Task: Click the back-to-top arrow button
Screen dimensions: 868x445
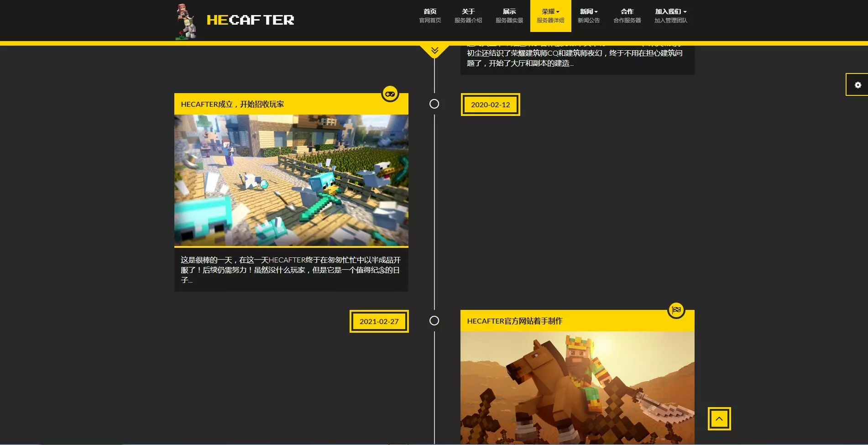Action: [719, 419]
